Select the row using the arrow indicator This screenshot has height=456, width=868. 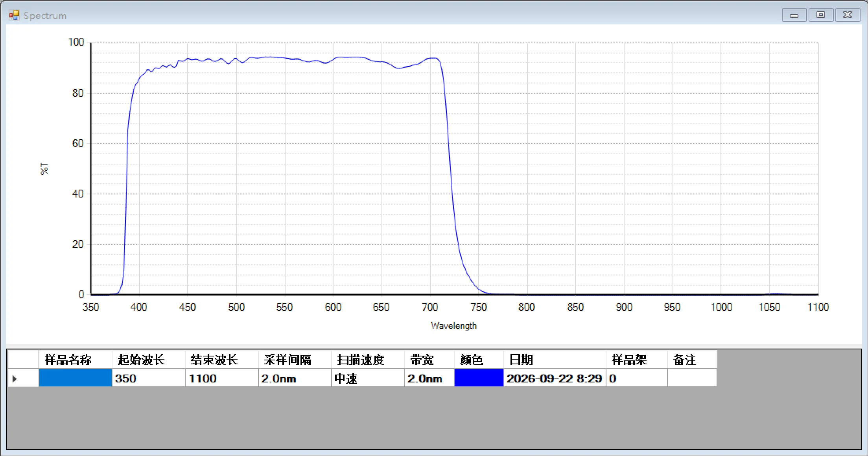[x=23, y=378]
